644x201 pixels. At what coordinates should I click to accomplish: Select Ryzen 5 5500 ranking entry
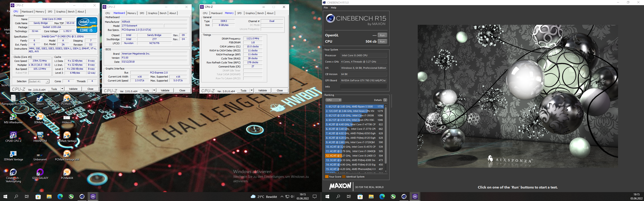(x=354, y=107)
